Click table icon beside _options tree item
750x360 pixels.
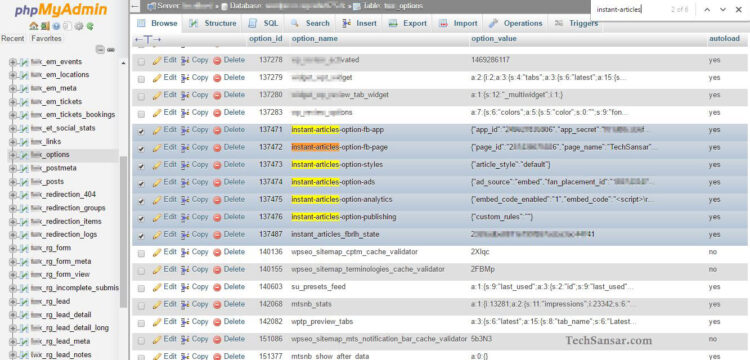tap(23, 155)
